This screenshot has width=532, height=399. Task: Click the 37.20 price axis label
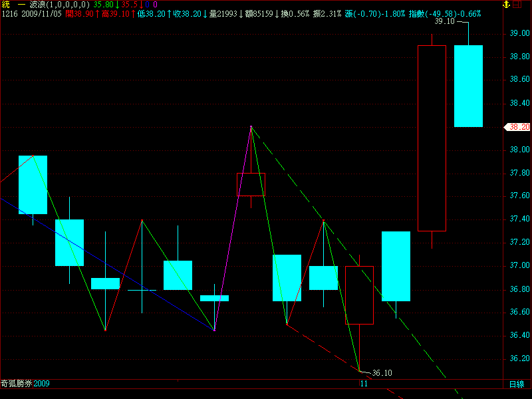click(x=519, y=242)
